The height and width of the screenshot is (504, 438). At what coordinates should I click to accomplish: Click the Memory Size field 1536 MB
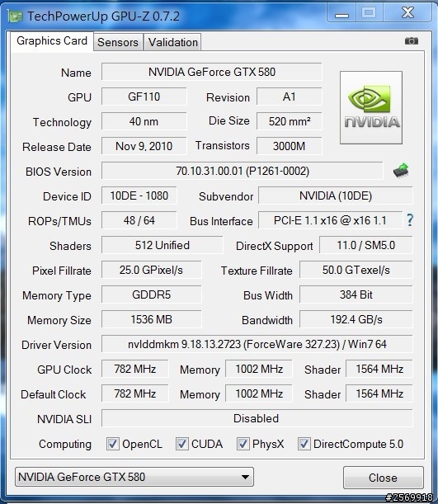tap(151, 319)
